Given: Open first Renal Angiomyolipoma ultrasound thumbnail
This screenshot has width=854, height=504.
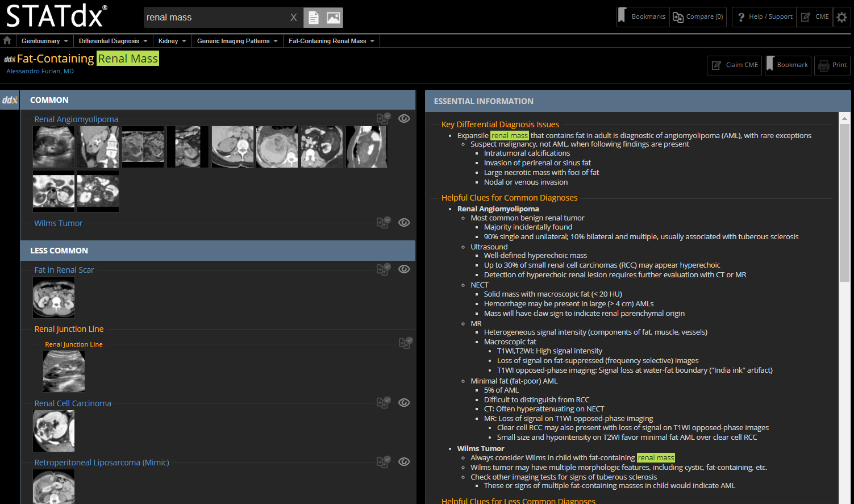Looking at the screenshot, I should tap(54, 147).
